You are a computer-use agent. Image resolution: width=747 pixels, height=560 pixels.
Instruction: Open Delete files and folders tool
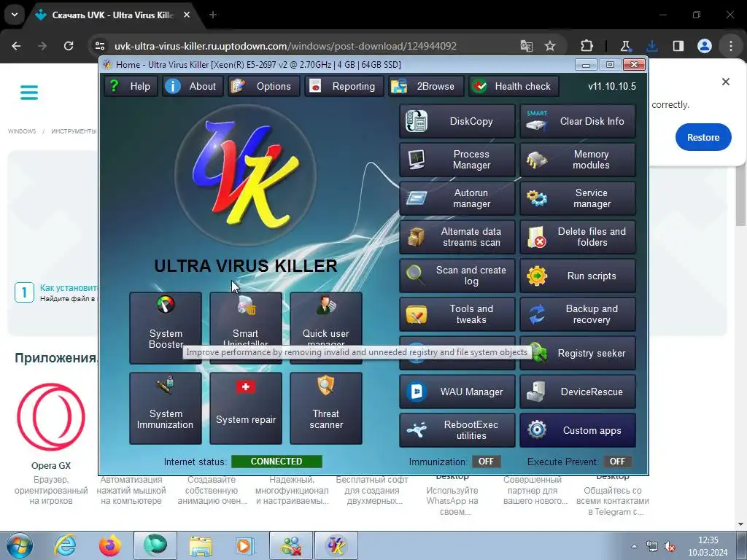coord(578,237)
